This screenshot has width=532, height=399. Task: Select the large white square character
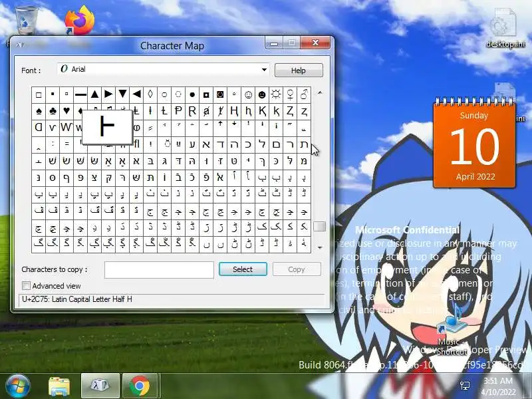point(39,94)
